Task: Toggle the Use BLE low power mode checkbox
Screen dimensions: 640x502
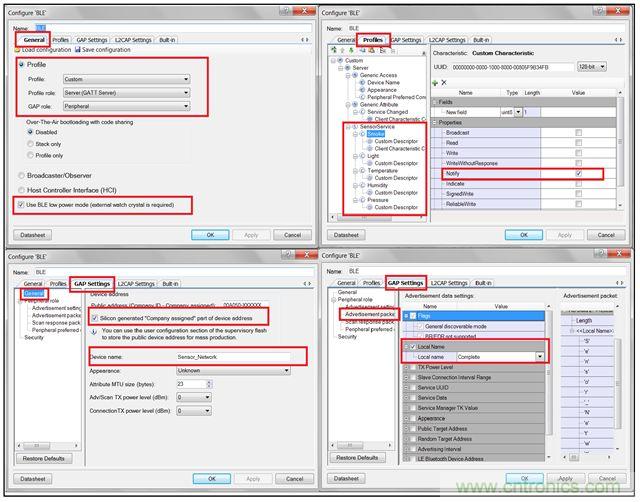Action: (x=22, y=205)
